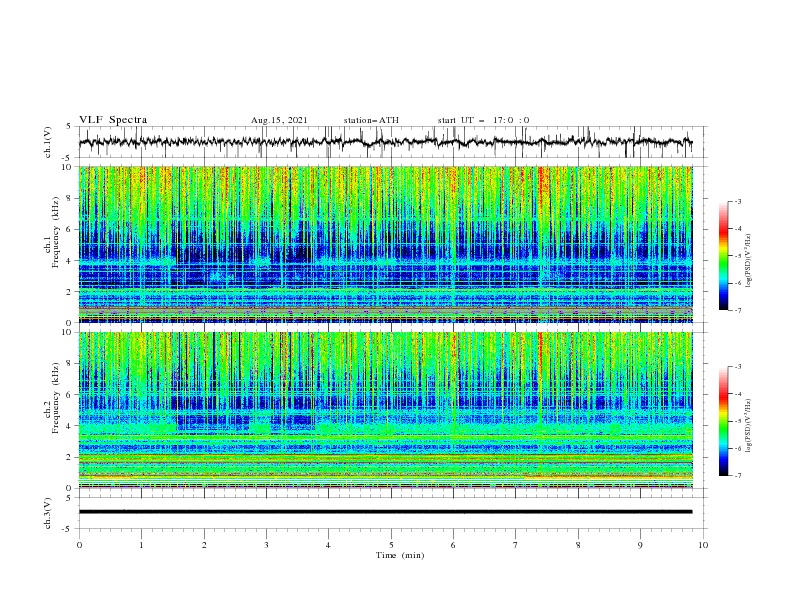Click the time axis tick label '7'

pos(516,545)
